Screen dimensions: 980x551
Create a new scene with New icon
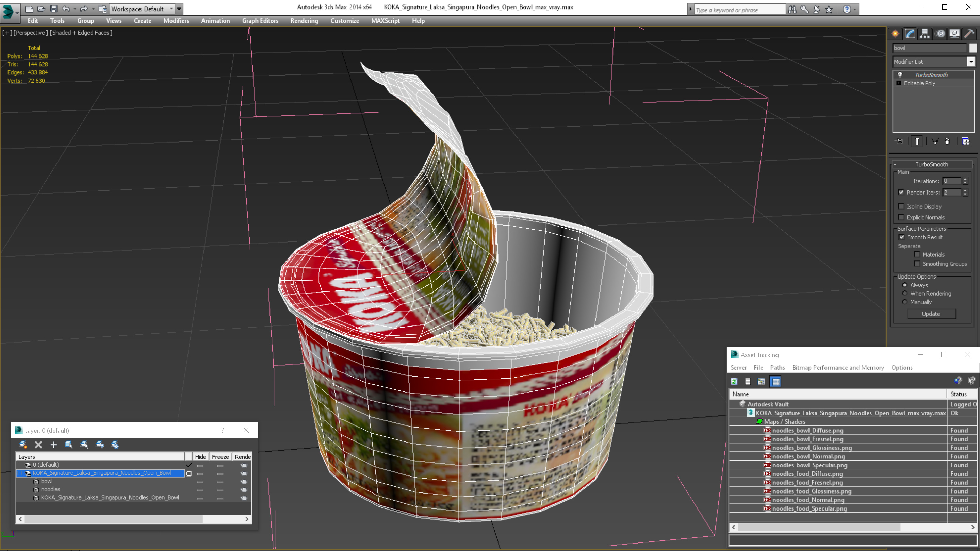click(x=29, y=9)
